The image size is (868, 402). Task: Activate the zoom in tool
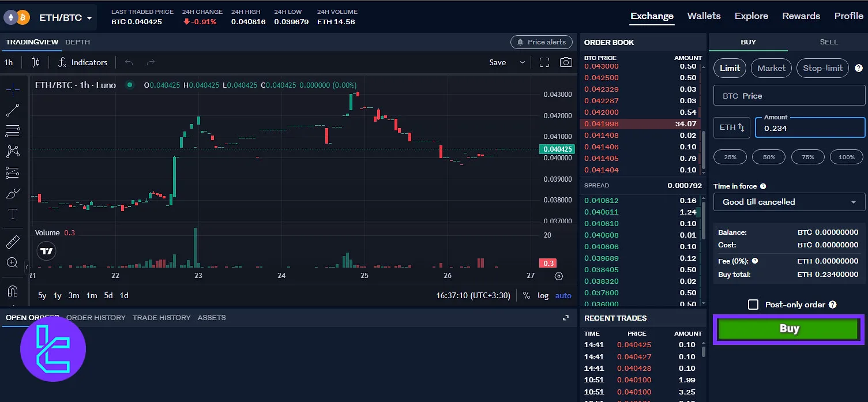(13, 263)
